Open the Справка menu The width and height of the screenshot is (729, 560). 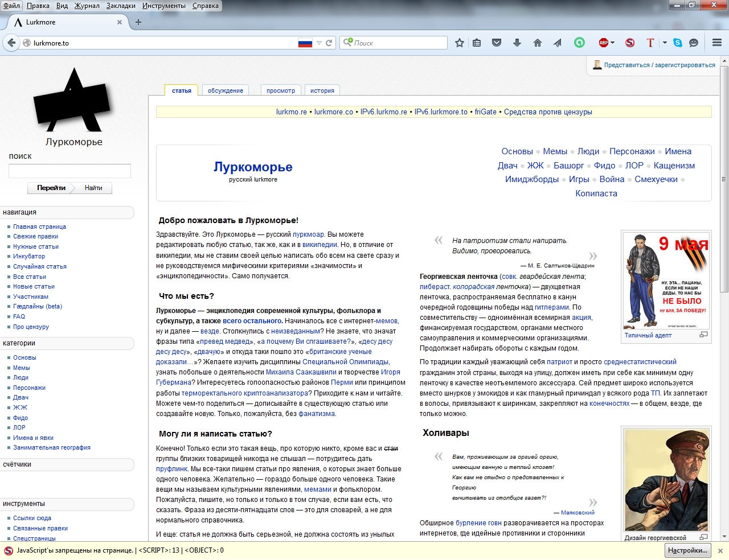pyautogui.click(x=206, y=6)
